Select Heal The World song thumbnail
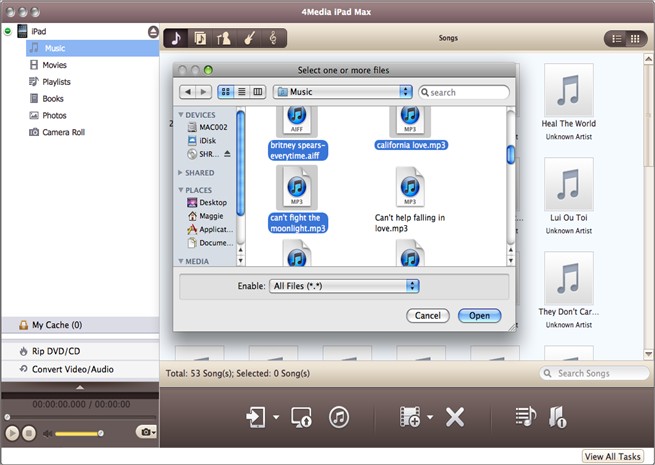This screenshot has width=655, height=465. 569,90
